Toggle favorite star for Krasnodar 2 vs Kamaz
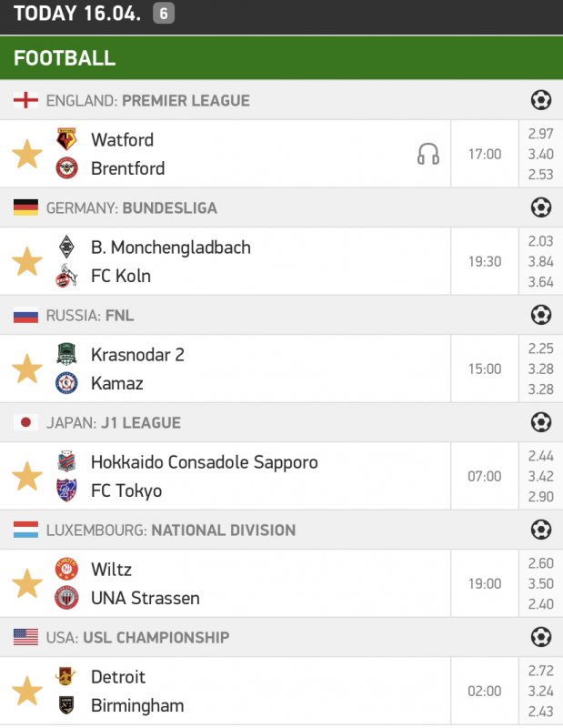The image size is (563, 728). pyautogui.click(x=27, y=369)
